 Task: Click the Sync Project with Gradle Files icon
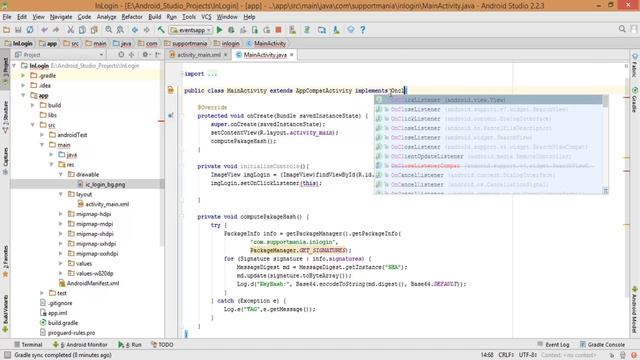307,30
